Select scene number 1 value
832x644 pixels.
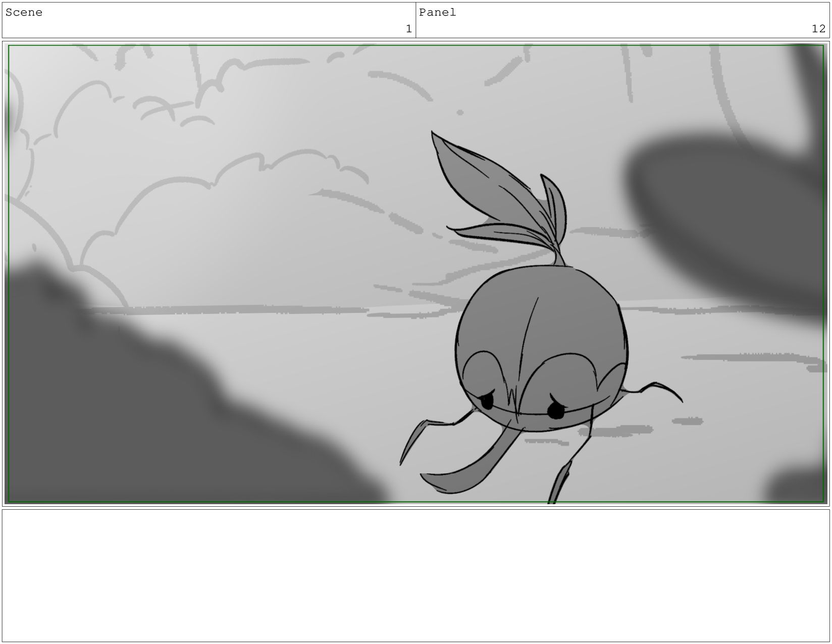point(409,29)
